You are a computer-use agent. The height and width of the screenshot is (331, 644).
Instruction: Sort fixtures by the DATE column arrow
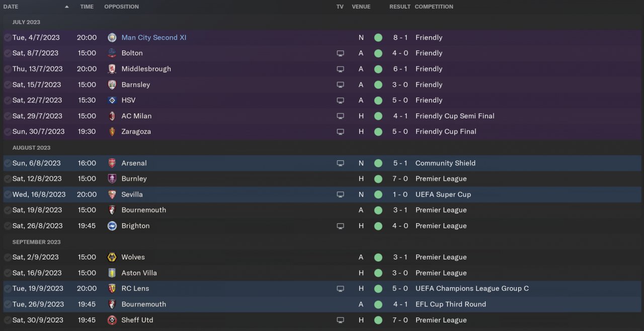[x=67, y=7]
